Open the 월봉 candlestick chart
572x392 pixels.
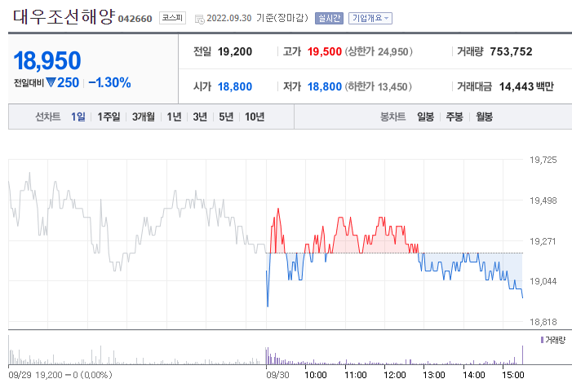tap(484, 117)
